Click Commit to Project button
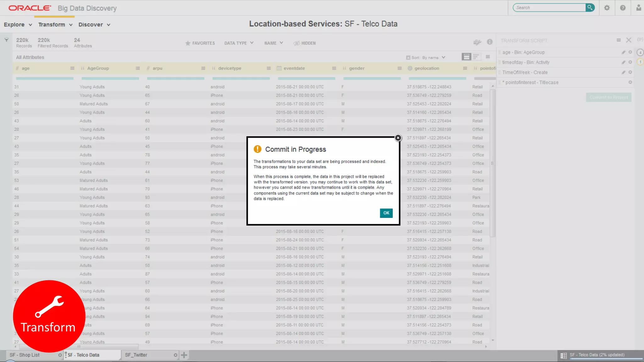The width and height of the screenshot is (644, 362). [x=608, y=97]
